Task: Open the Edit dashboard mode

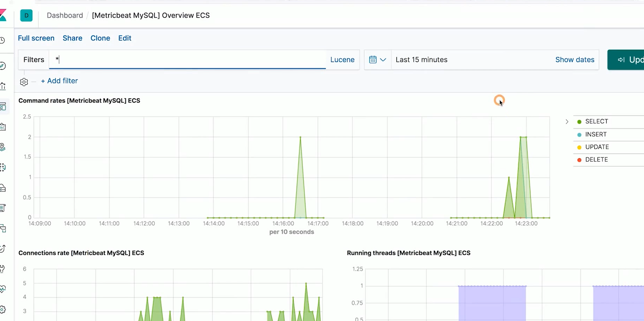Action: pyautogui.click(x=125, y=38)
